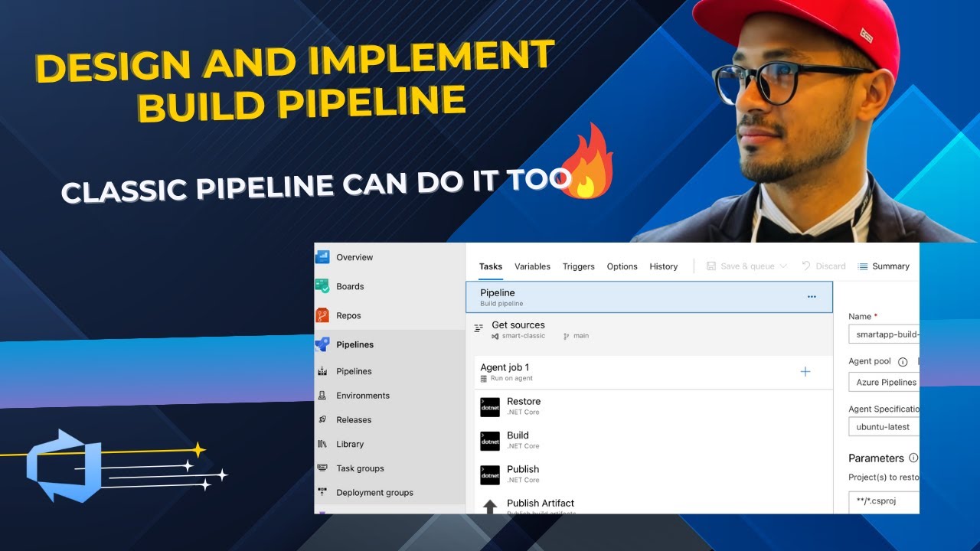Click the Parameters heading
Screen dimensions: 980x551
(x=876, y=458)
